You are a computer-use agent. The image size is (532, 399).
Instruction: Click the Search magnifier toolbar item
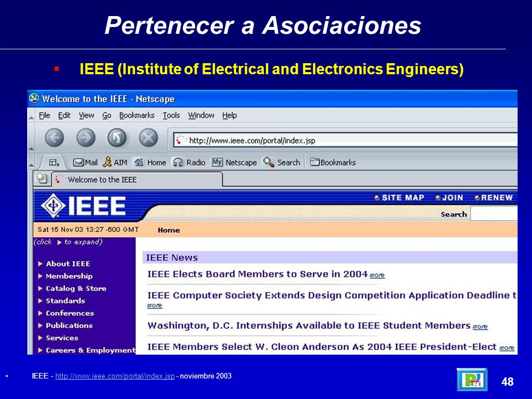coord(282,162)
